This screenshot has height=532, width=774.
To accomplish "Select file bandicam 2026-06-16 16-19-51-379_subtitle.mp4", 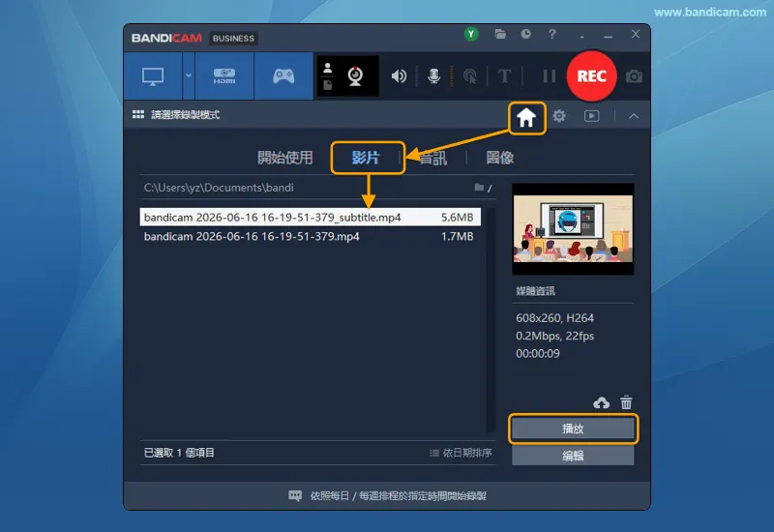I will point(310,217).
